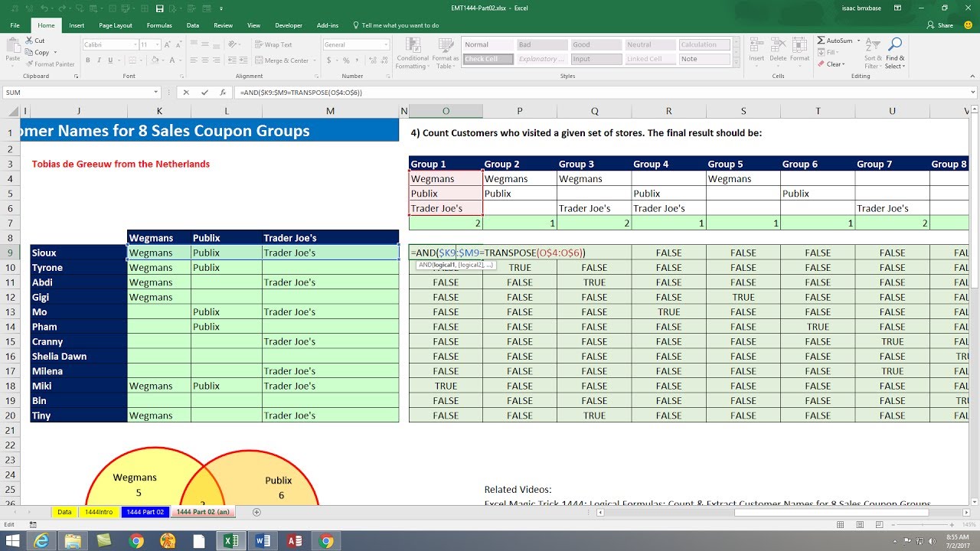Toggle Wrap Text
The height and width of the screenshot is (551, 980).
click(x=273, y=44)
